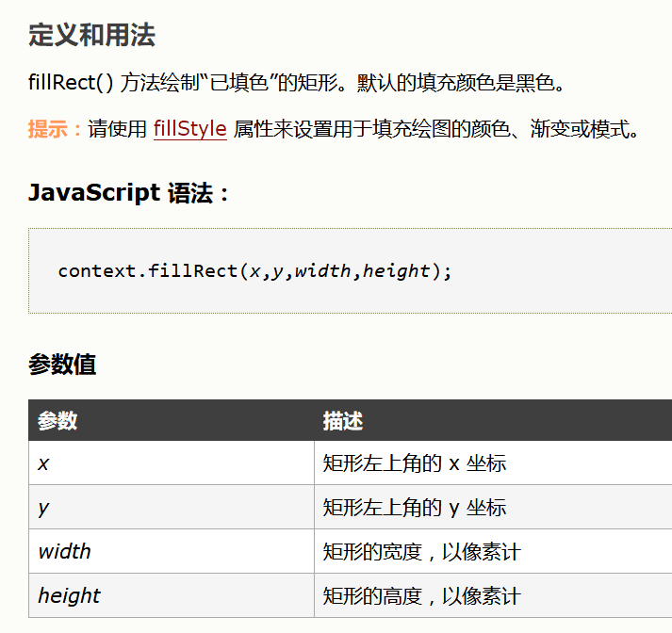The image size is (672, 633).
Task: Select the height parameter cell
Action: (172, 595)
